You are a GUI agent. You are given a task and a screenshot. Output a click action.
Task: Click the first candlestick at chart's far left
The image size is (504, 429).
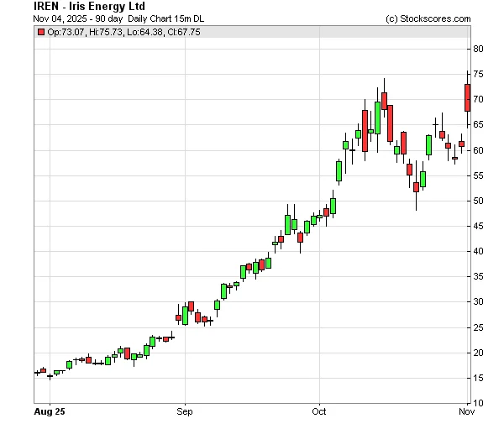37,372
